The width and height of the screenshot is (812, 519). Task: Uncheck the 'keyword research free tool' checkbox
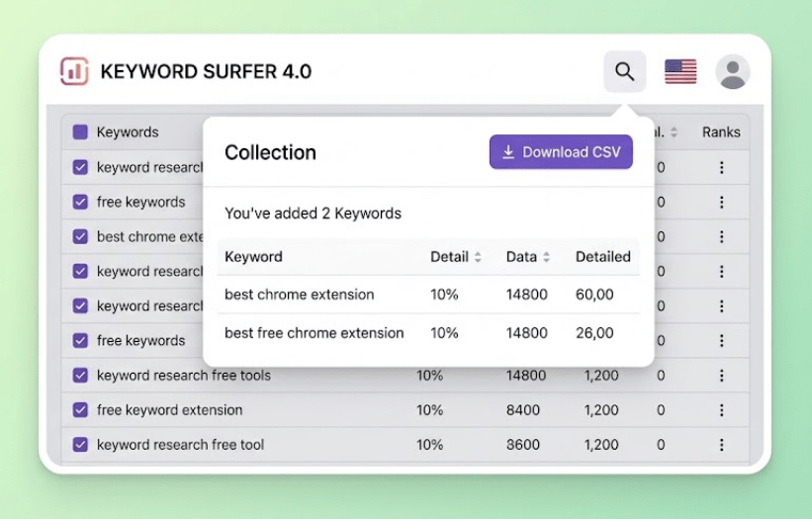(x=80, y=445)
